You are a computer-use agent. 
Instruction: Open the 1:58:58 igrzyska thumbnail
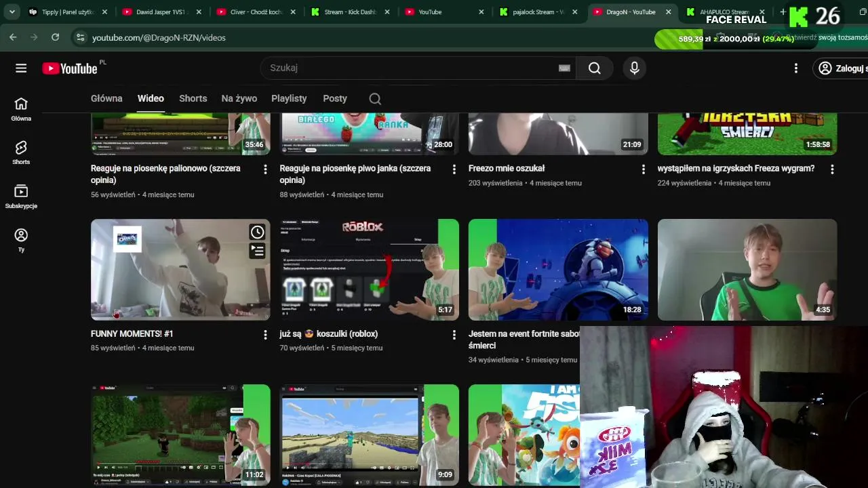747,134
